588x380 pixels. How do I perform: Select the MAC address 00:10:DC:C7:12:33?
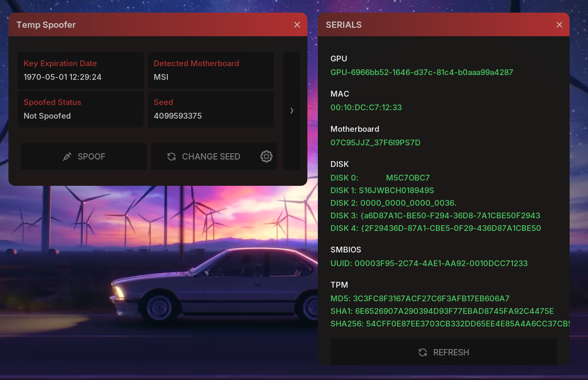click(366, 108)
